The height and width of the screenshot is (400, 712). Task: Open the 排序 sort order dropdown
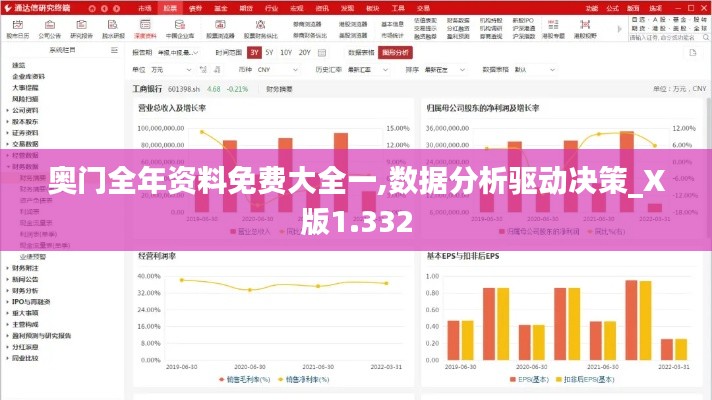445,69
